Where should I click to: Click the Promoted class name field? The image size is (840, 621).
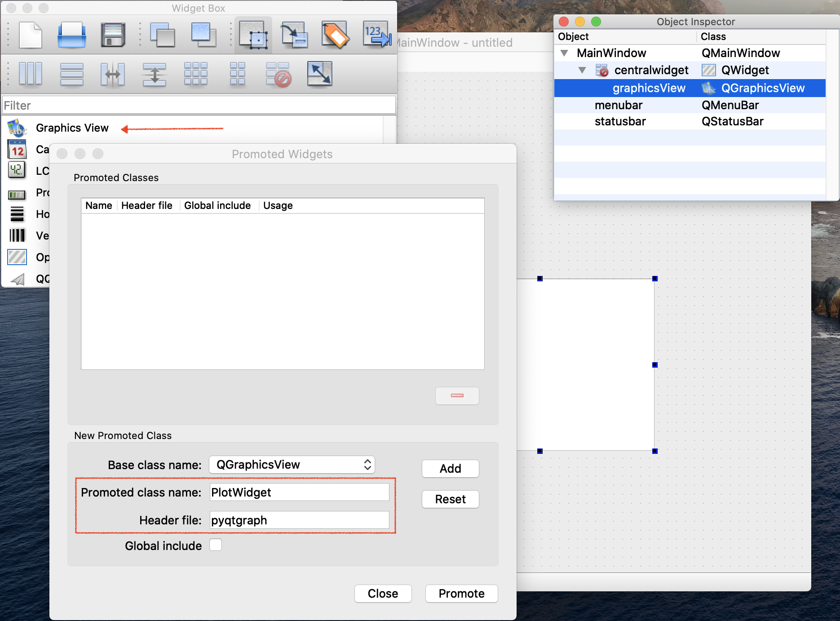point(300,492)
